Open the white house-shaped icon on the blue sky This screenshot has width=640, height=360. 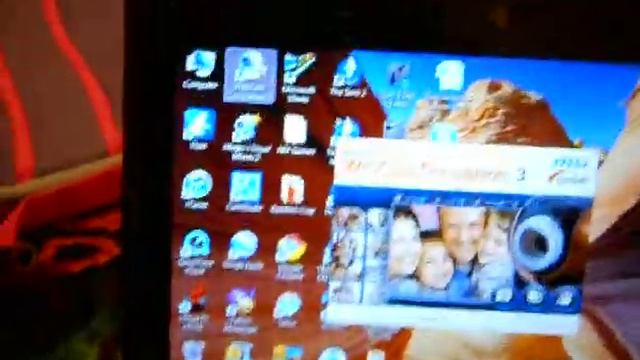click(x=449, y=76)
